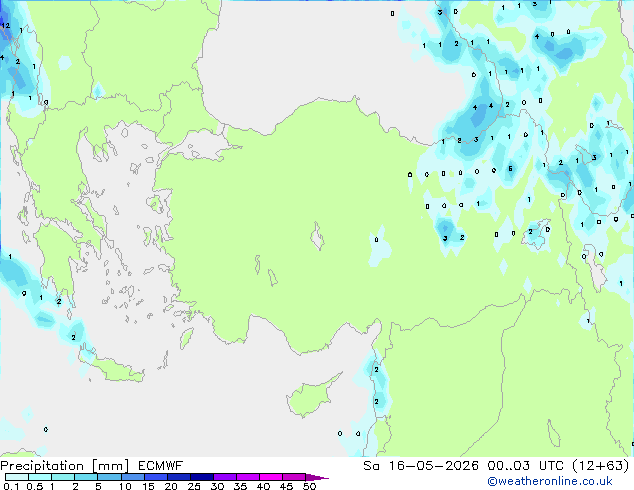Click the '0.5' legend scale label

pyautogui.click(x=35, y=486)
